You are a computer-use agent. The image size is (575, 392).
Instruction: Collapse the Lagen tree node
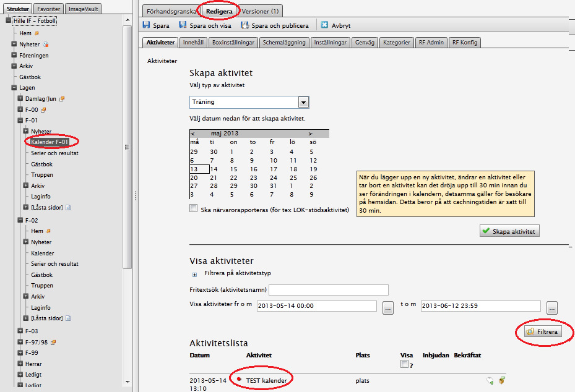click(x=14, y=88)
